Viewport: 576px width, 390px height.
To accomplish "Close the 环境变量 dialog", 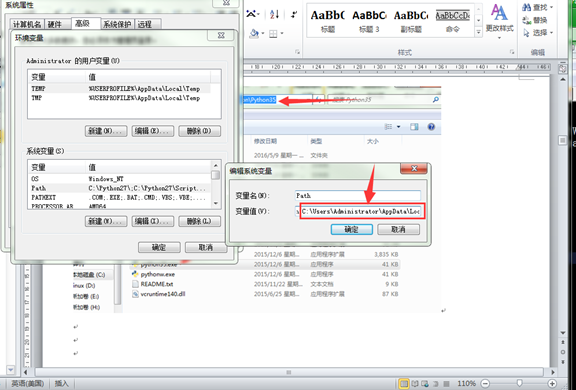I will coord(221,35).
